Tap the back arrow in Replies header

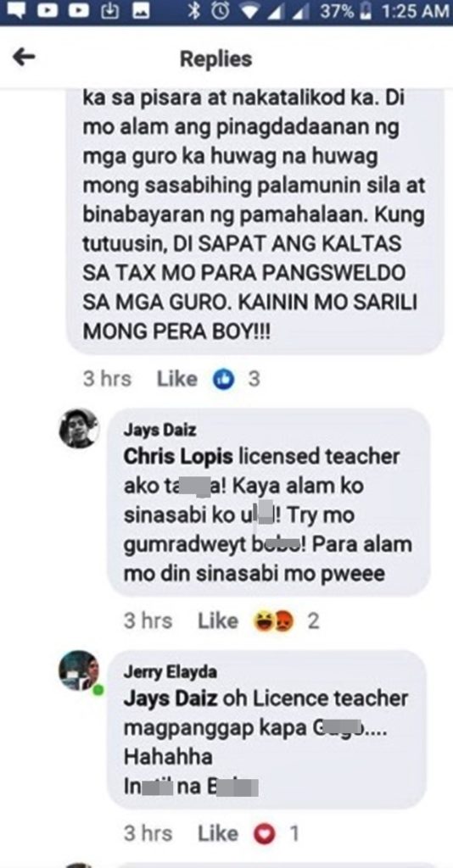coord(24,57)
